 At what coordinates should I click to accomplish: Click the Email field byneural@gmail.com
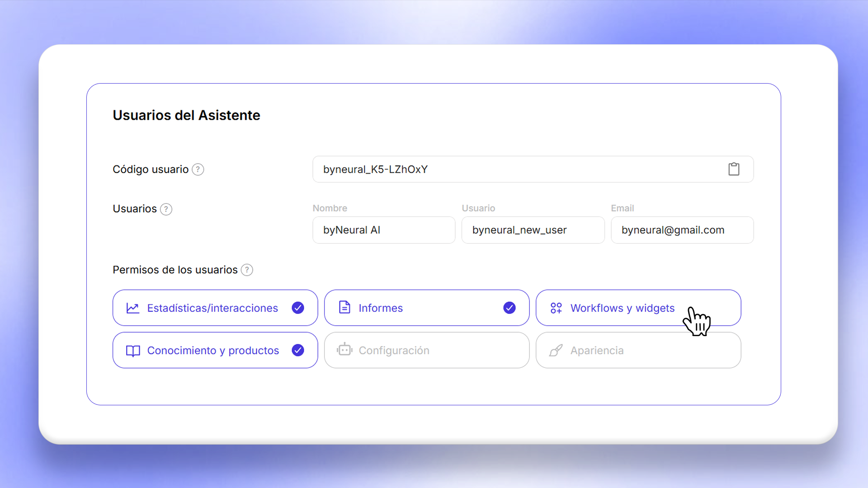tap(682, 230)
